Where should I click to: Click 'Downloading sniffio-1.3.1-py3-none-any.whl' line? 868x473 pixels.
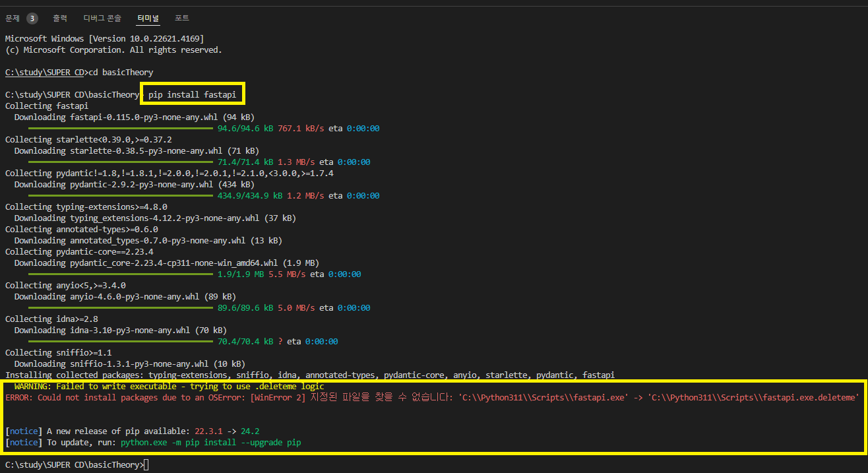[x=129, y=363]
